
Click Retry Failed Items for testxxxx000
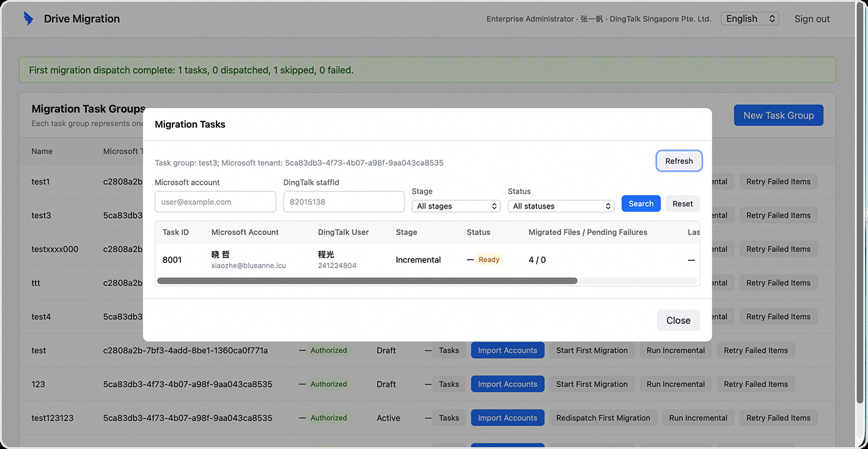778,249
